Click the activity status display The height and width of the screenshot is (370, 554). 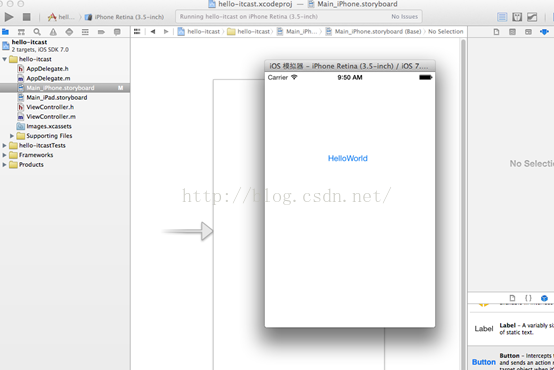point(299,17)
